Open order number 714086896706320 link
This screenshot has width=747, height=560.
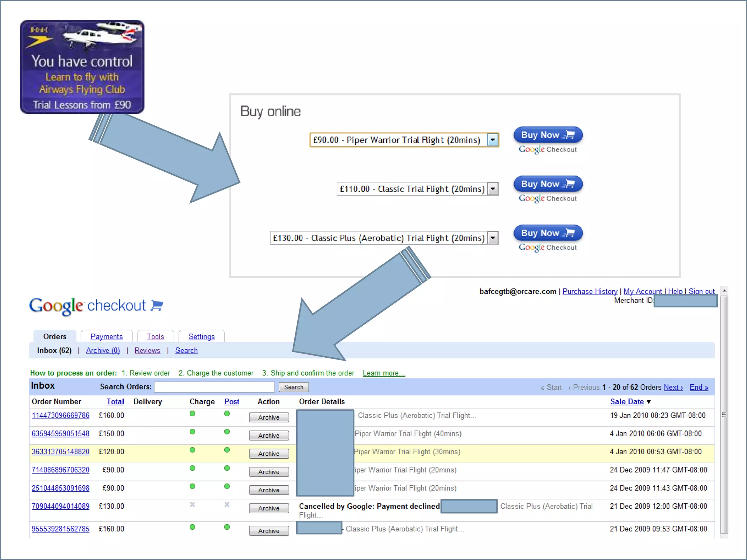pos(61,470)
